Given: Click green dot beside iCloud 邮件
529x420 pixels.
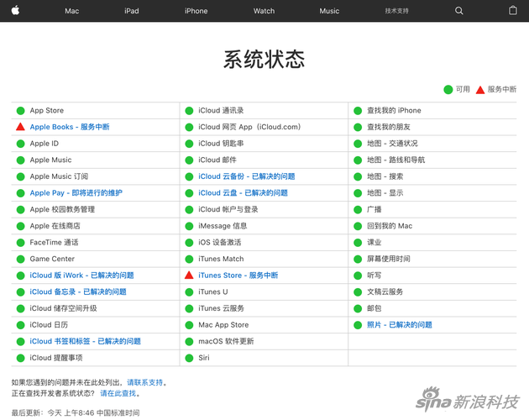Looking at the screenshot, I should (x=189, y=160).
